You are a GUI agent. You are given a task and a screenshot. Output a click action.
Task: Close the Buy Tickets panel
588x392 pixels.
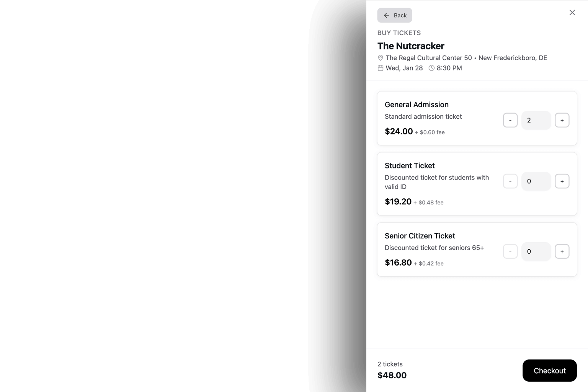coord(572,13)
